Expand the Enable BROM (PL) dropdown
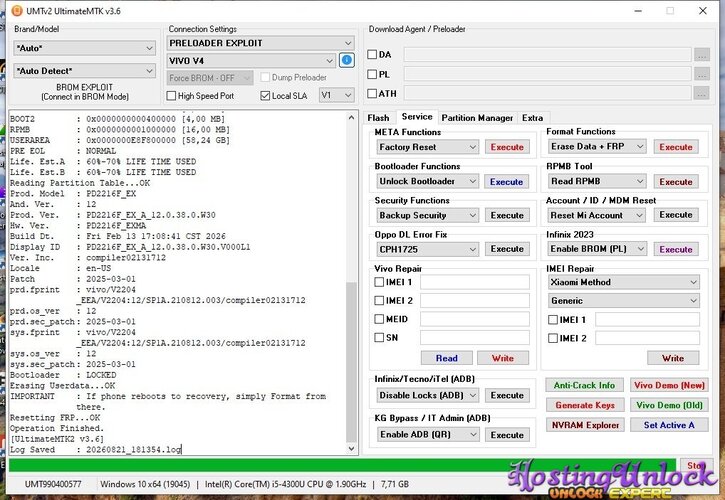725x500 pixels. coord(596,249)
